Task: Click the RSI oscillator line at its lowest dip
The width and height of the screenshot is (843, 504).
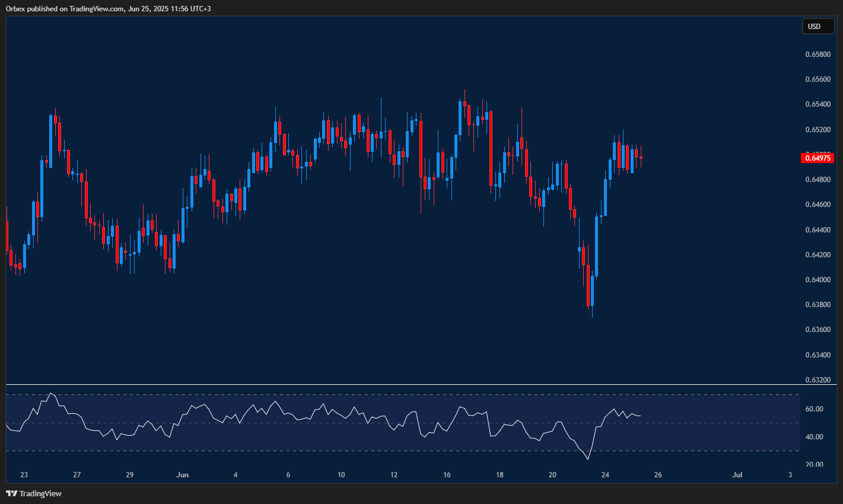Action: pos(587,458)
